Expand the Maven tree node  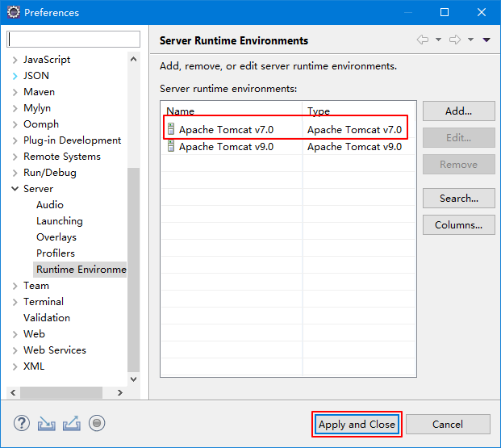(15, 92)
